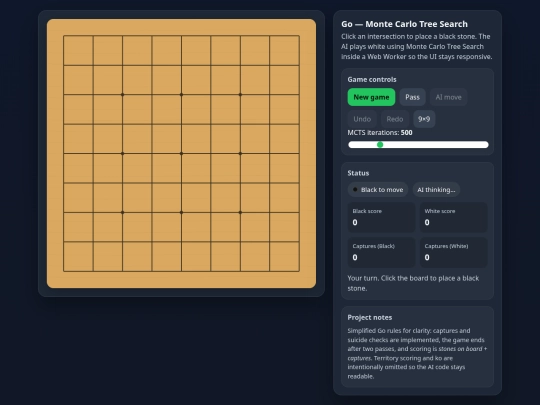This screenshot has height=405, width=540.
Task: Click the right end of the MCTS iterations track
Action: tap(486, 145)
